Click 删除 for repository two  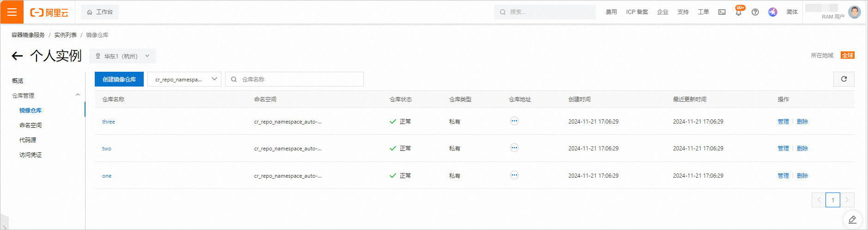coord(802,148)
